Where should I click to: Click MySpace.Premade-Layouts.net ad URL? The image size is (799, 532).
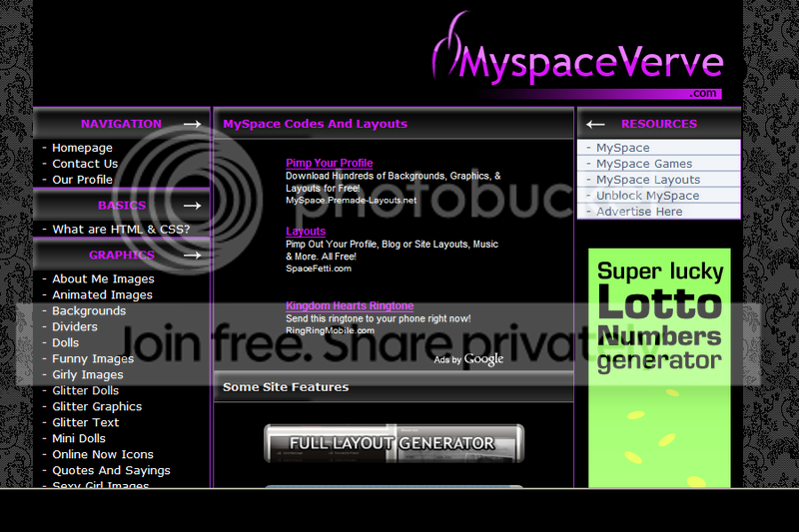[351, 200]
